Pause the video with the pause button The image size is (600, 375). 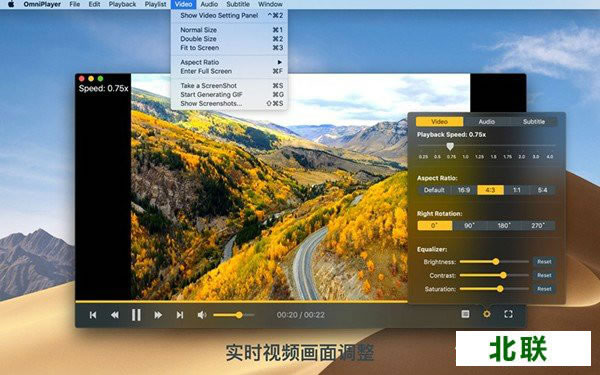[136, 315]
